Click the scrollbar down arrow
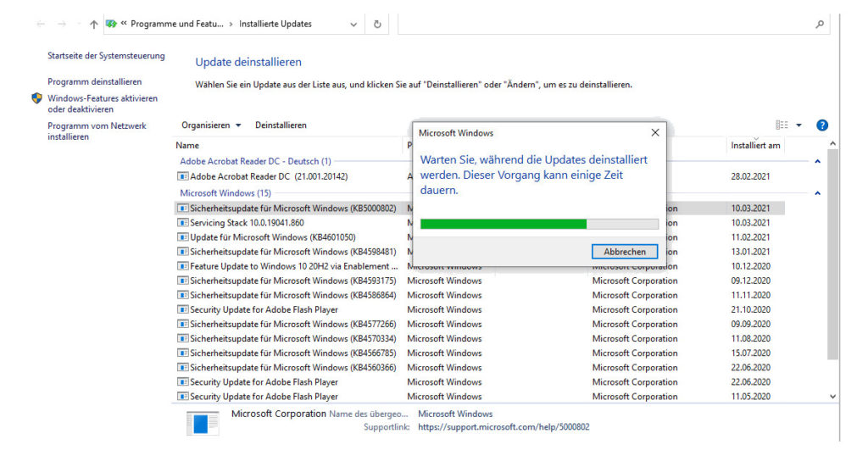 [832, 397]
